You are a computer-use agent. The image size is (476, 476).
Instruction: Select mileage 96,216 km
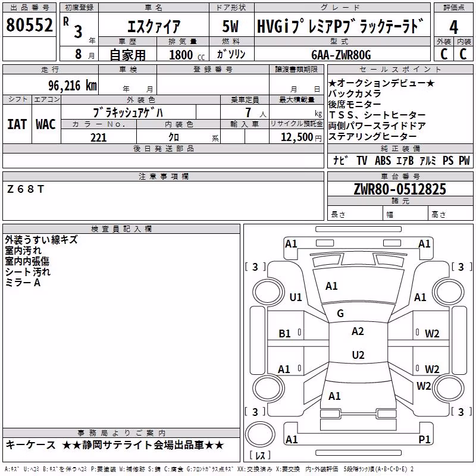(73, 86)
